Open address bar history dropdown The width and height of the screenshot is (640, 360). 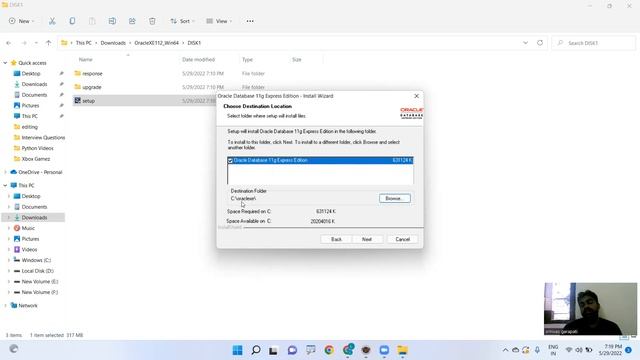(x=525, y=43)
